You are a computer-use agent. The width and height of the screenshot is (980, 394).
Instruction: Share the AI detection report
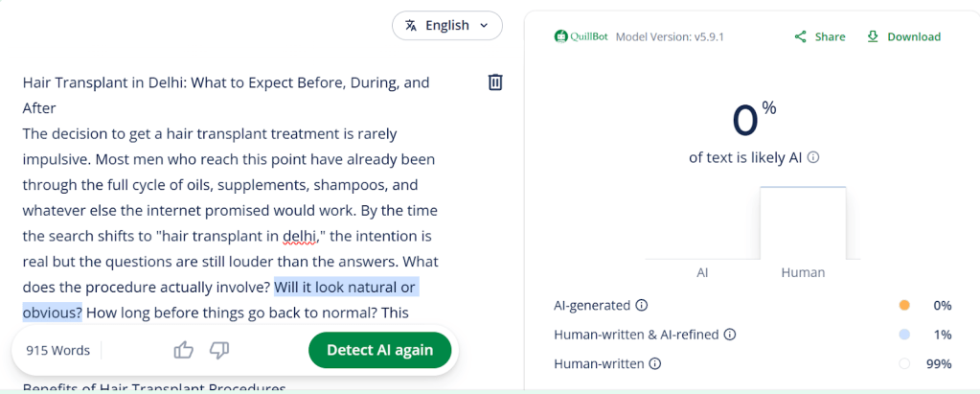click(x=820, y=36)
